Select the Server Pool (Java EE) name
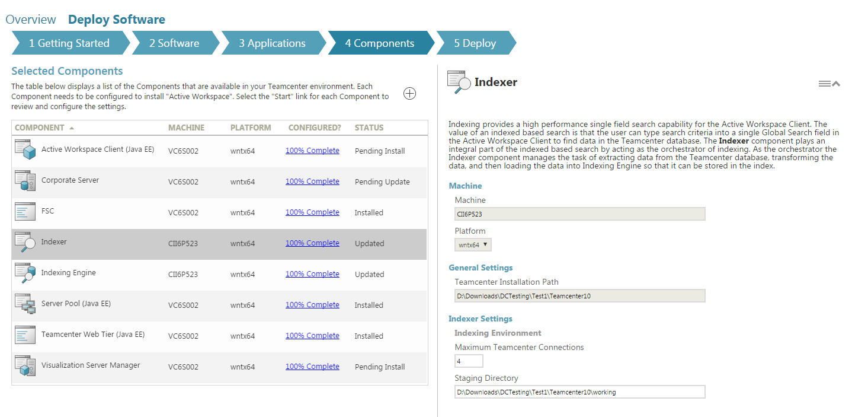This screenshot has width=868, height=417. point(76,304)
